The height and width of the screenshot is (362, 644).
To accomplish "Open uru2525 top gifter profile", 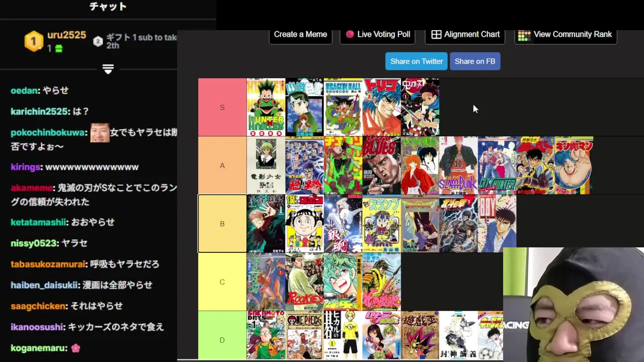I will (66, 35).
